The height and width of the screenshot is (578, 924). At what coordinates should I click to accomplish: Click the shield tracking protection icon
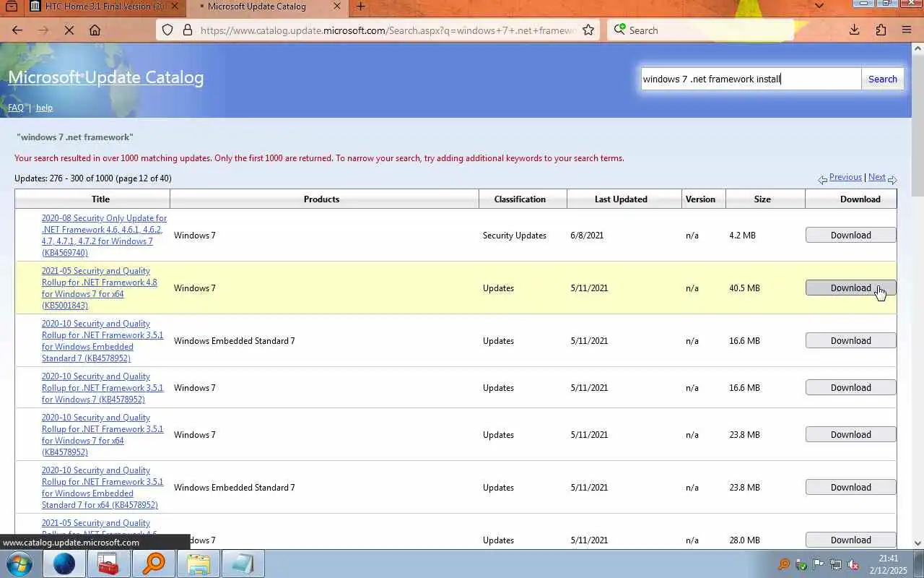pyautogui.click(x=167, y=30)
